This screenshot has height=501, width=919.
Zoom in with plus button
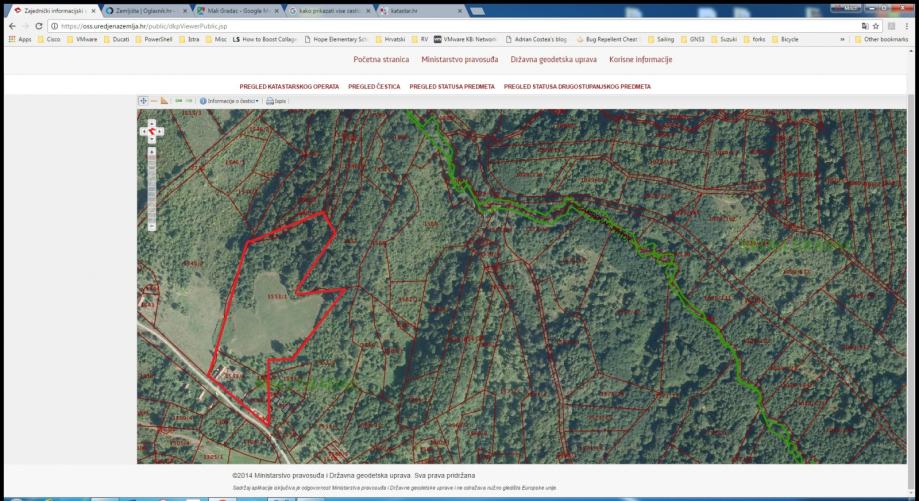152,151
